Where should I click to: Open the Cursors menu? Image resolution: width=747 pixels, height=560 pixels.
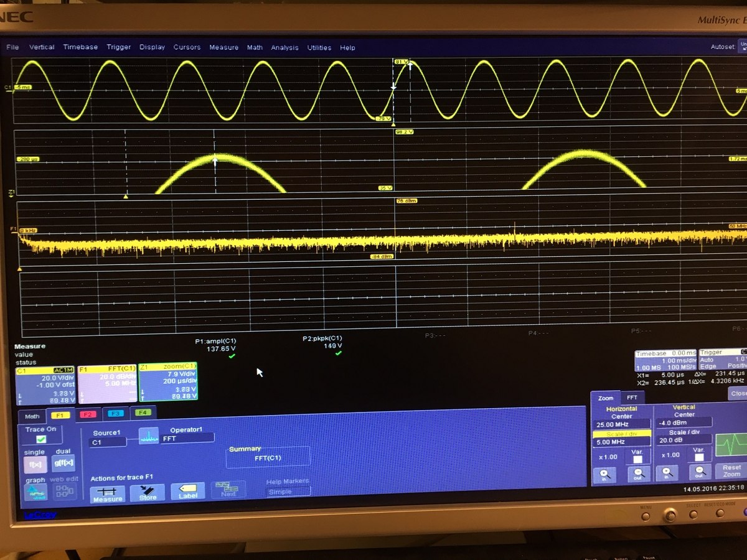pyautogui.click(x=187, y=47)
